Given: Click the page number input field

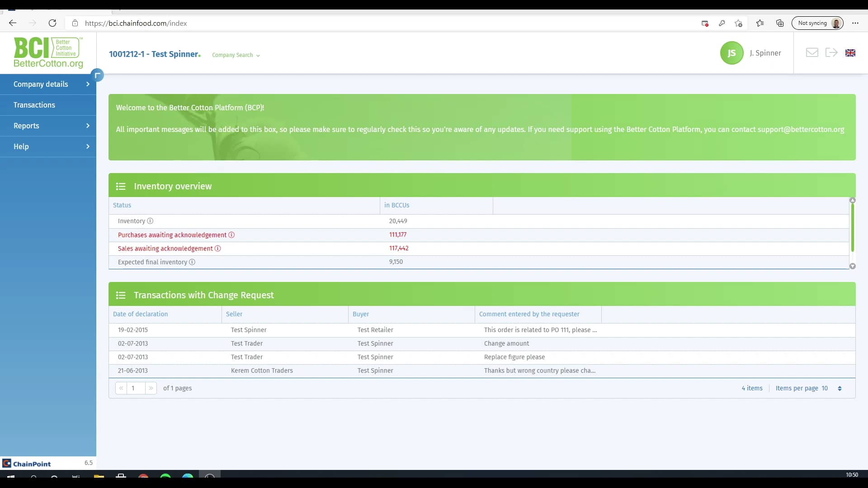Looking at the screenshot, I should 136,388.
